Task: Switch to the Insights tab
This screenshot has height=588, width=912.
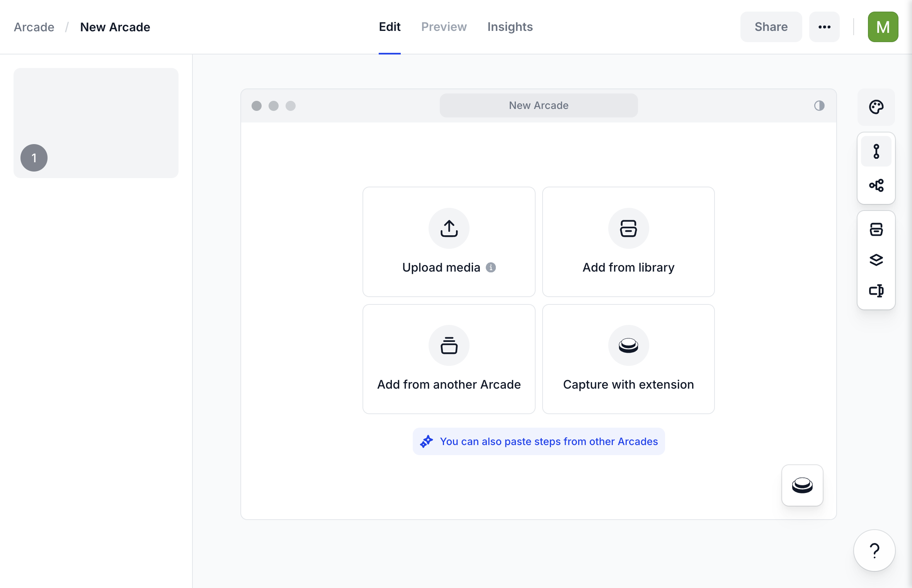Action: pyautogui.click(x=510, y=27)
